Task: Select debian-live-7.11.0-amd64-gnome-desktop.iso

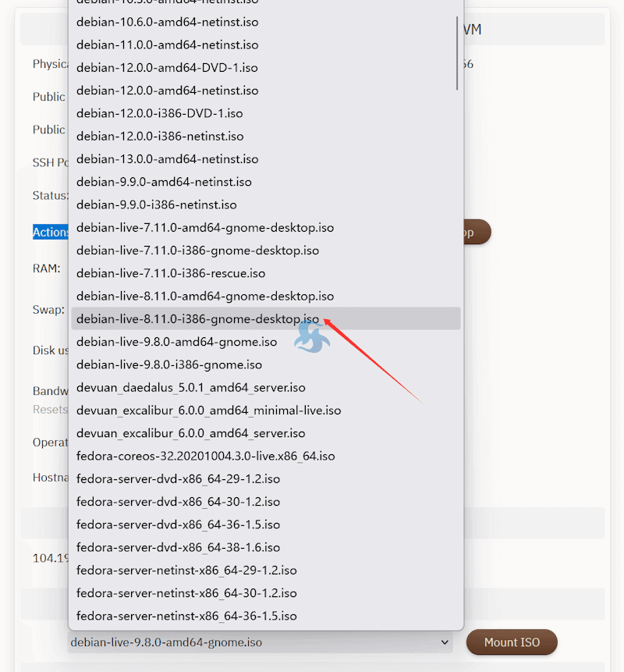Action: click(x=205, y=228)
